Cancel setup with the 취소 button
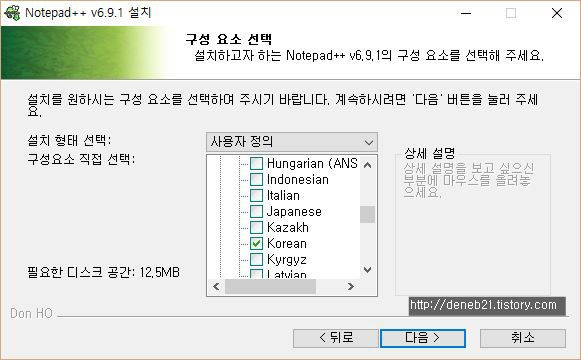The height and width of the screenshot is (360, 581). click(522, 338)
